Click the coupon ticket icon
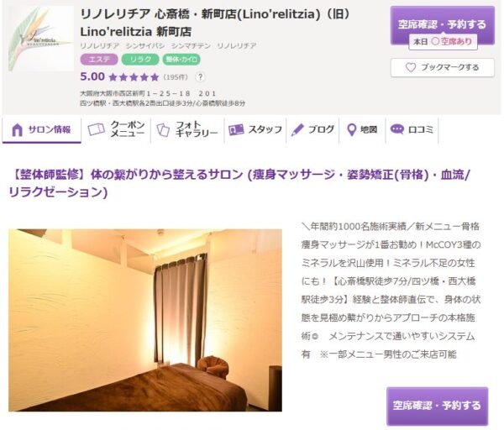This screenshot has height=430, width=504. pyautogui.click(x=96, y=129)
